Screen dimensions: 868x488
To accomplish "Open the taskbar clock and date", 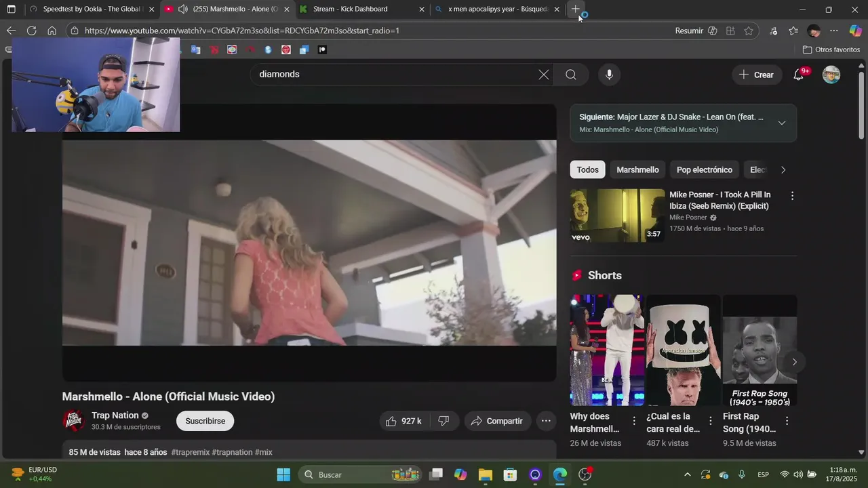I will pyautogui.click(x=841, y=474).
